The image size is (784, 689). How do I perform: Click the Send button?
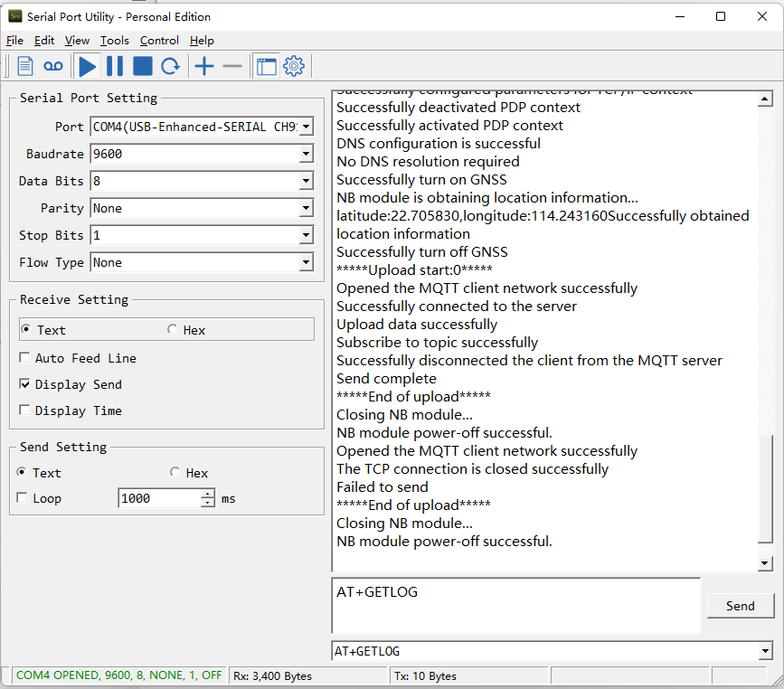click(x=741, y=606)
